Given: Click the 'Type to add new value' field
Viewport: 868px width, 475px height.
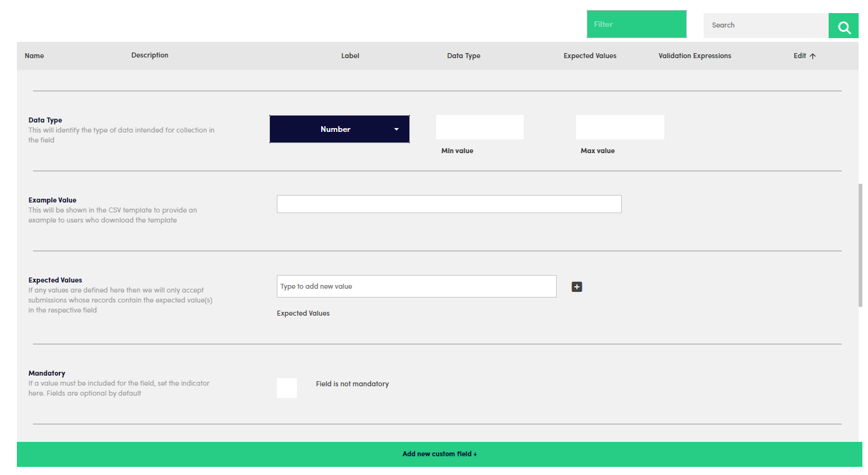Looking at the screenshot, I should [x=416, y=286].
